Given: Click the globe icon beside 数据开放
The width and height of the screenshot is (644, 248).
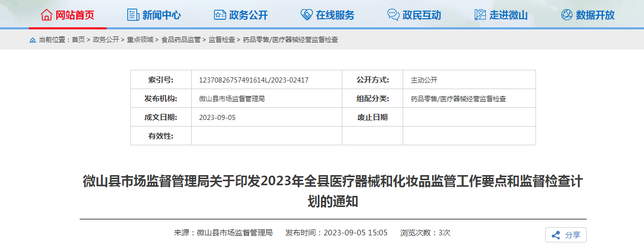Looking at the screenshot, I should coord(566,15).
